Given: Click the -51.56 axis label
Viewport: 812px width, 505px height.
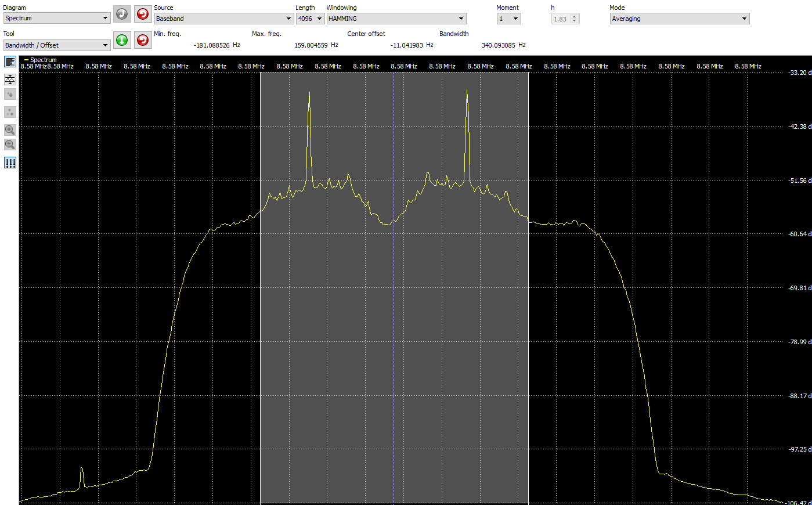Looking at the screenshot, I should coord(800,181).
